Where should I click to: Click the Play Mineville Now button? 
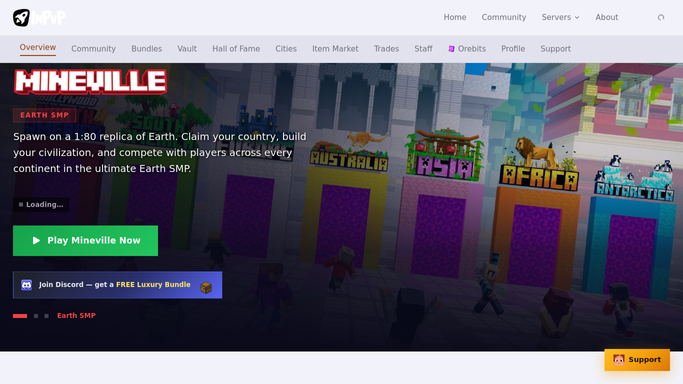pyautogui.click(x=85, y=241)
